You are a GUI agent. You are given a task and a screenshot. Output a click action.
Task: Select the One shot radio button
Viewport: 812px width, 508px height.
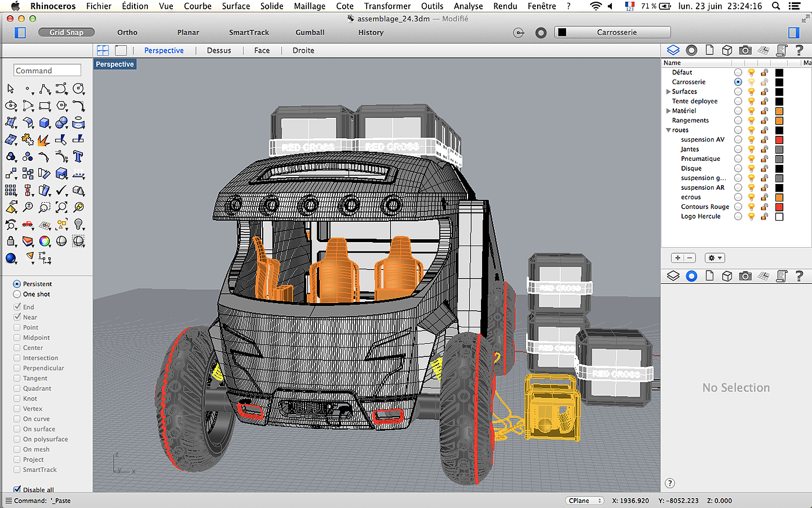coord(17,294)
